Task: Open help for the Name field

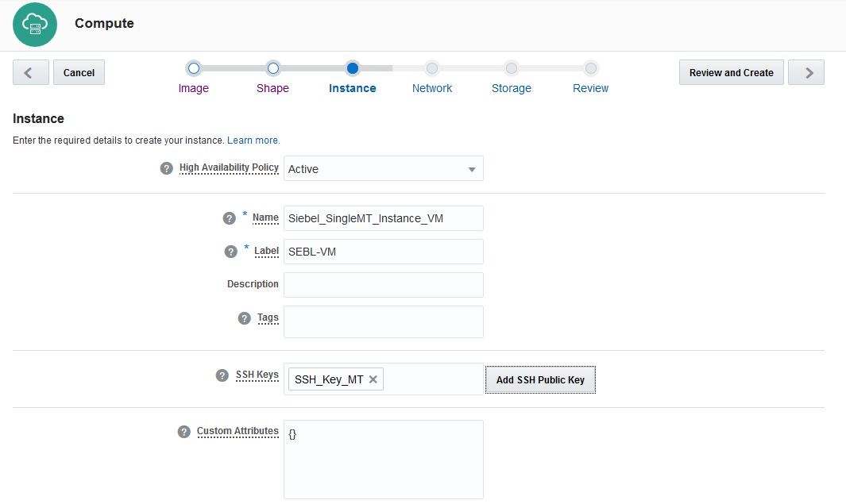Action: [x=230, y=217]
